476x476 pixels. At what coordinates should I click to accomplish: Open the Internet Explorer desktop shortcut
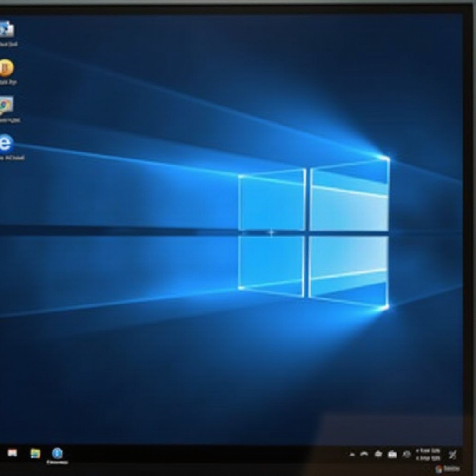pyautogui.click(x=6, y=143)
